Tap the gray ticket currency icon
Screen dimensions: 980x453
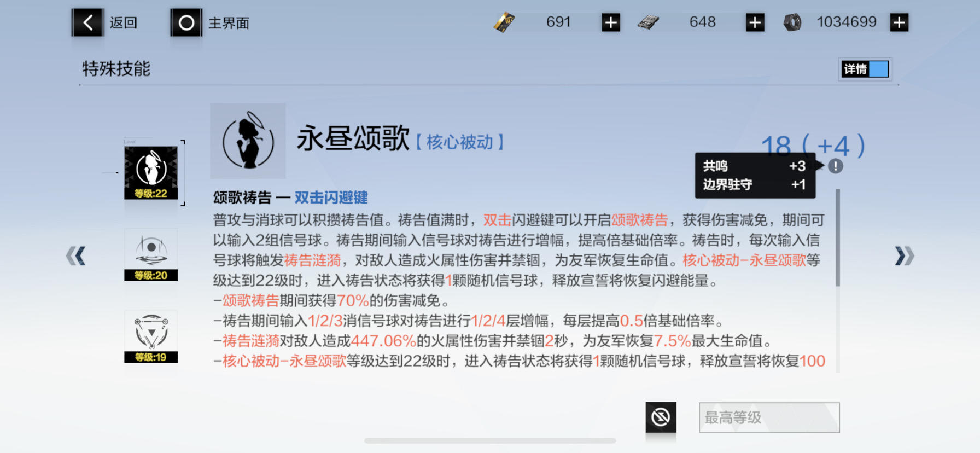(x=649, y=22)
